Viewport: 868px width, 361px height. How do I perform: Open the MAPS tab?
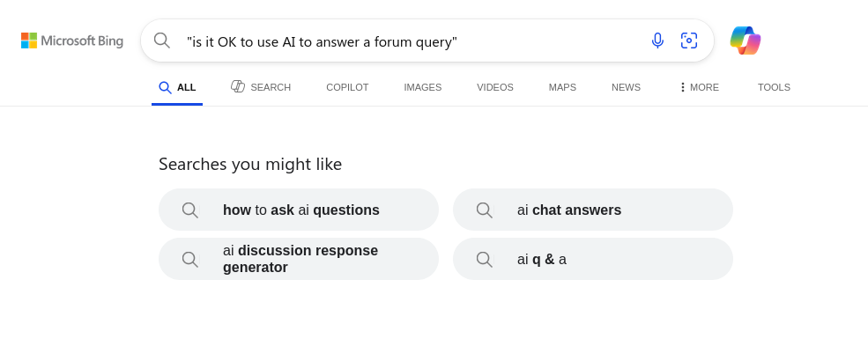(562, 87)
